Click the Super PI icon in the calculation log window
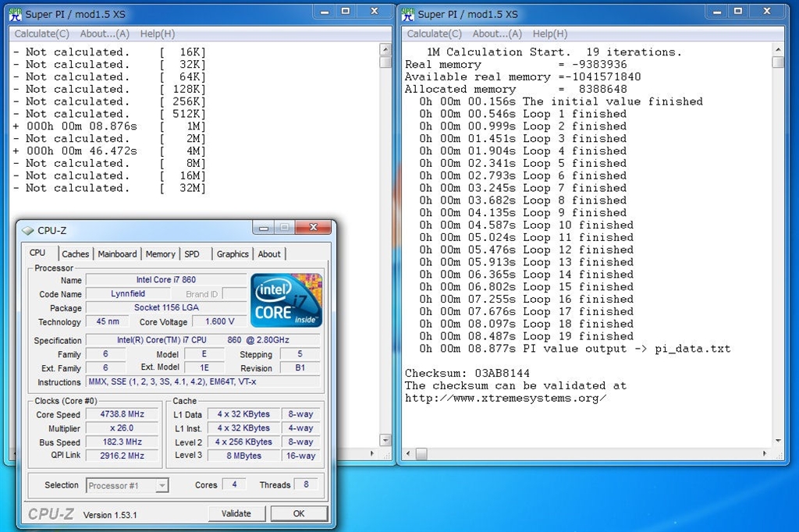Viewport: 799px width, 532px height. (407, 14)
